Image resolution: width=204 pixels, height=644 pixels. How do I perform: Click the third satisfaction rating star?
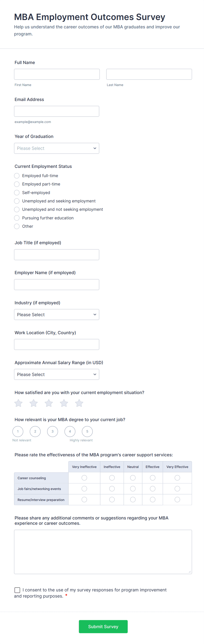click(x=49, y=403)
